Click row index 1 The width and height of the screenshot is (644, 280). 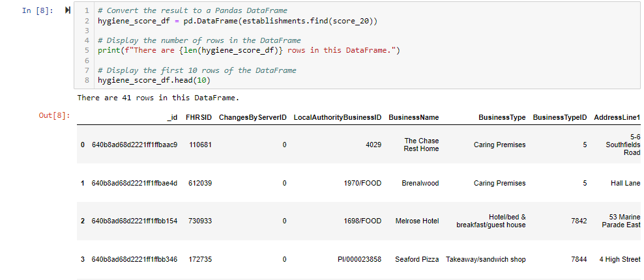[83, 183]
